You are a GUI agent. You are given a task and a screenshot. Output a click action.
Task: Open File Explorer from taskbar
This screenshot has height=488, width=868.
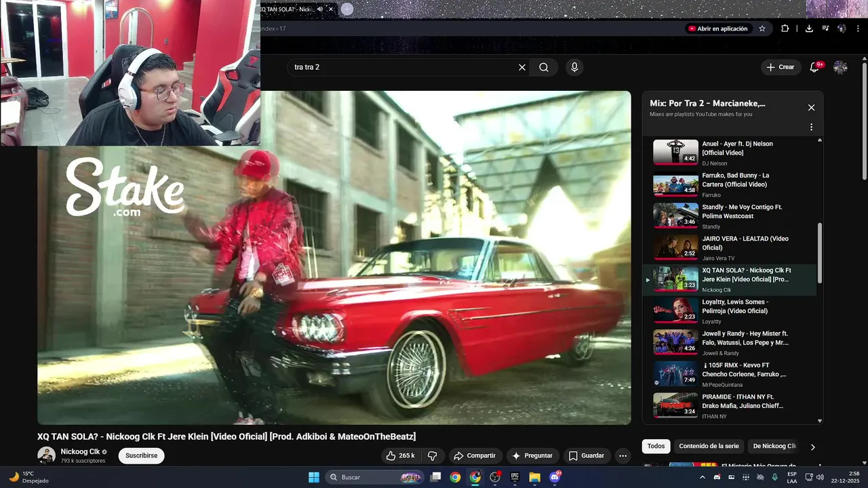pyautogui.click(x=534, y=477)
